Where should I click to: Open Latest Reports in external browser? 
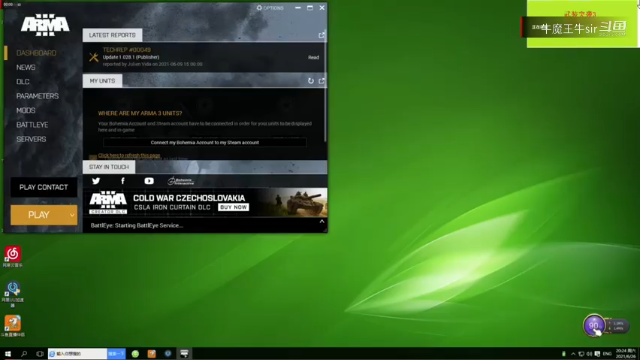click(322, 35)
